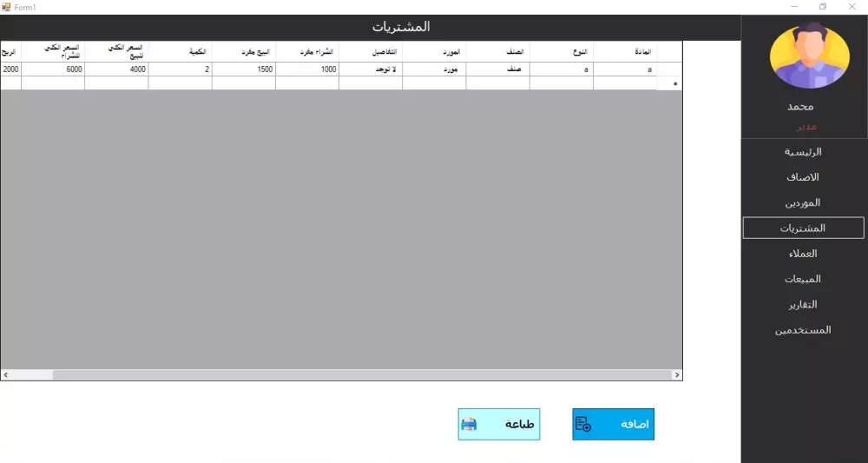Select المشتريات in the sidebar
Viewport: 868px width, 463px height.
click(803, 228)
